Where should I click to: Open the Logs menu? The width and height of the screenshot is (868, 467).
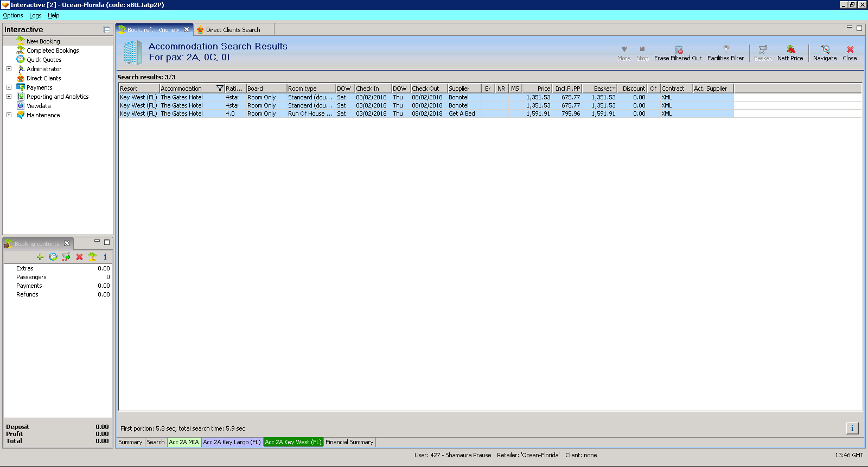click(35, 15)
